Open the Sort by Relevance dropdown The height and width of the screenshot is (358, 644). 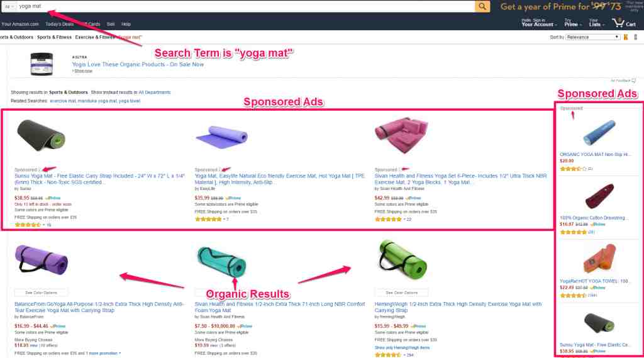coord(592,37)
